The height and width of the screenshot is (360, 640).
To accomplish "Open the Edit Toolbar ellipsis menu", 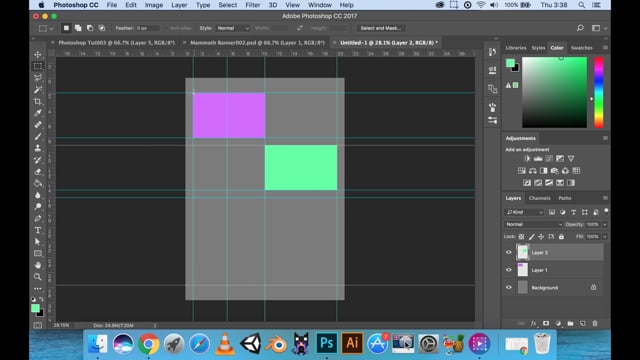I will coord(38,289).
